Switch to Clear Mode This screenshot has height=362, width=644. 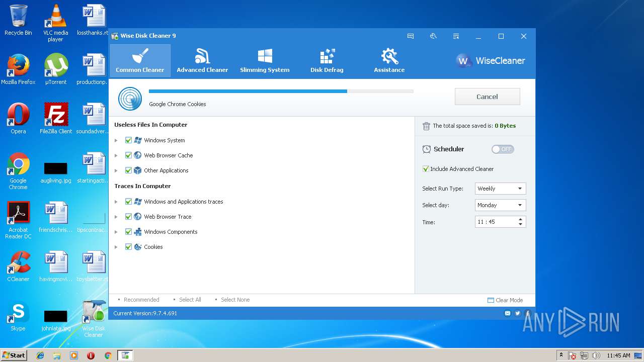pyautogui.click(x=505, y=300)
